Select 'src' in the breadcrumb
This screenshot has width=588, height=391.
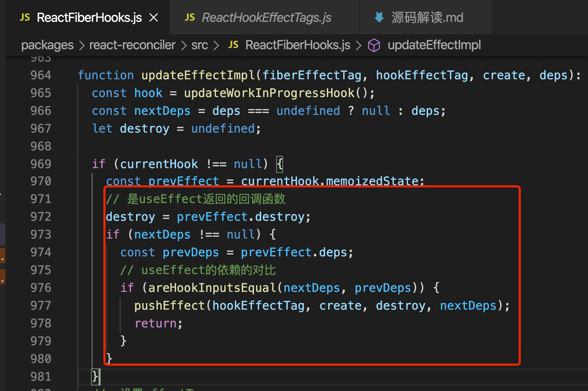click(x=200, y=45)
